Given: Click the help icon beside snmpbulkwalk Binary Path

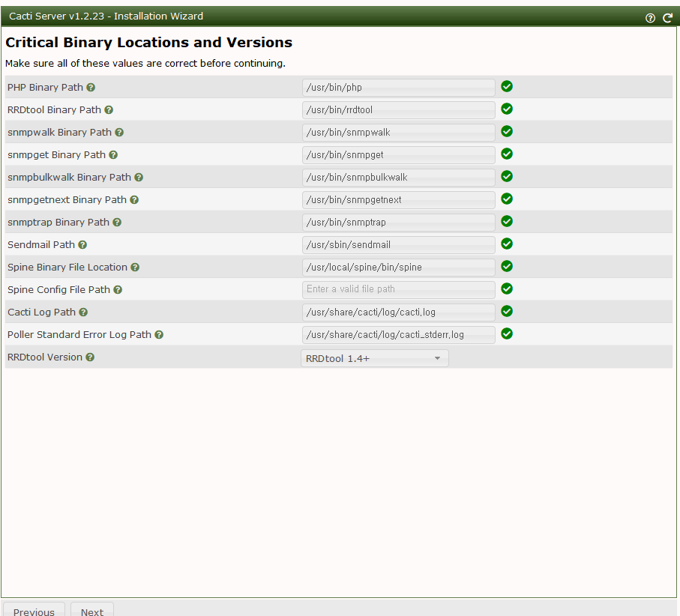Looking at the screenshot, I should [x=139, y=178].
